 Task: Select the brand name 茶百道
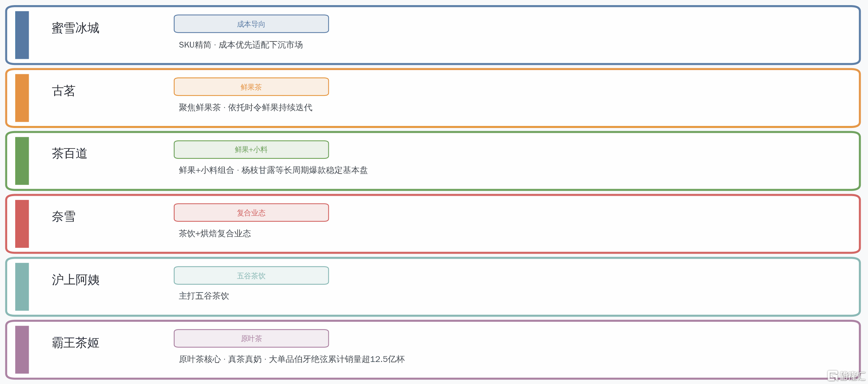(69, 154)
